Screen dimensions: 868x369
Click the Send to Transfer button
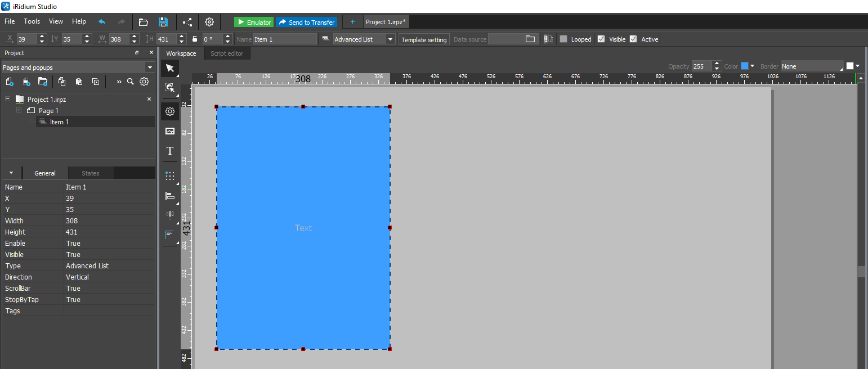[x=306, y=22]
